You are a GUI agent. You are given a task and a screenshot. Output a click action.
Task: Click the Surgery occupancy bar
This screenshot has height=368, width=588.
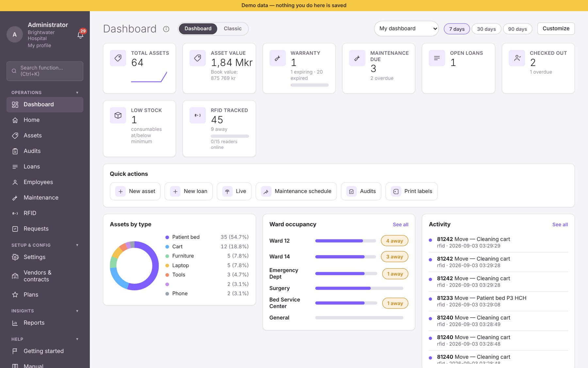tap(359, 288)
